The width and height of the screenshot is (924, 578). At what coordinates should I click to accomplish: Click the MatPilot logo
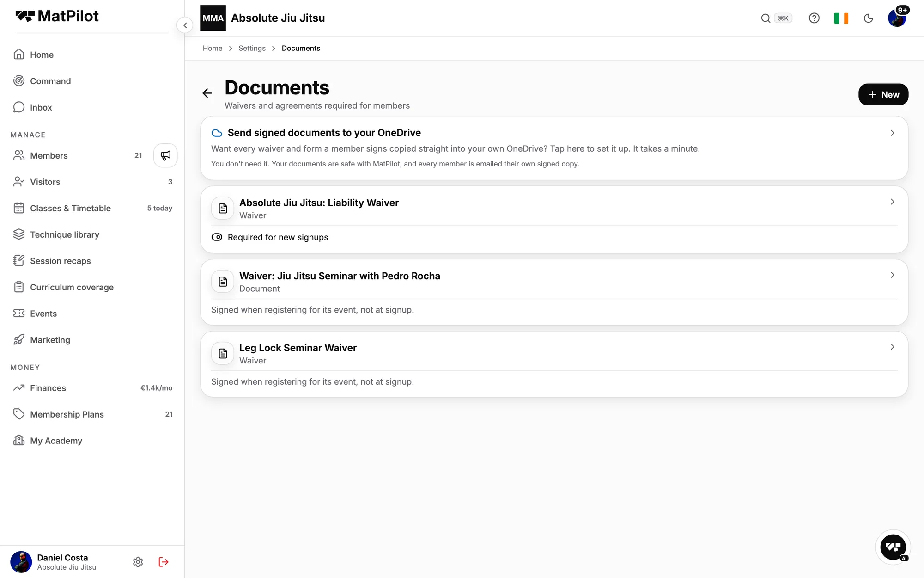pos(57,16)
